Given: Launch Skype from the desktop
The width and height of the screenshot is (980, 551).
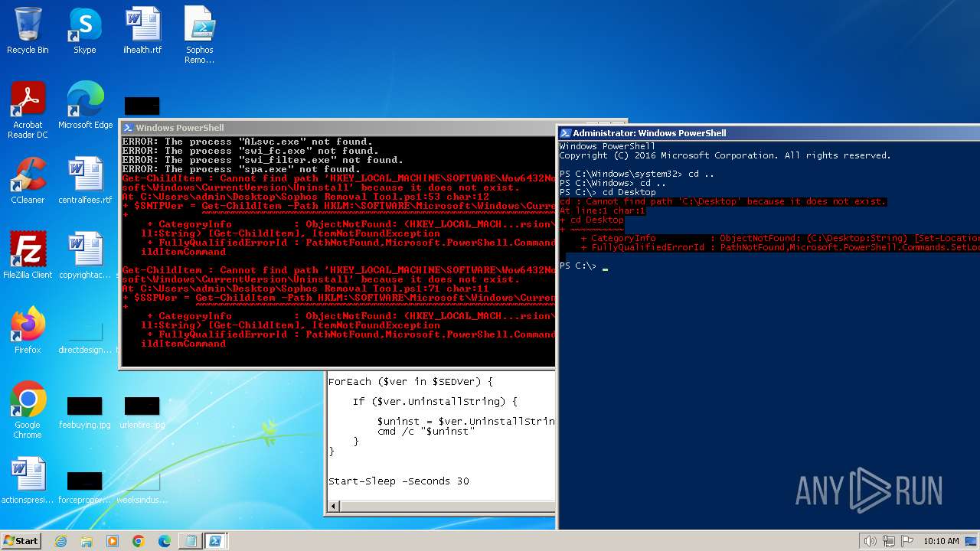Looking at the screenshot, I should coord(84,31).
